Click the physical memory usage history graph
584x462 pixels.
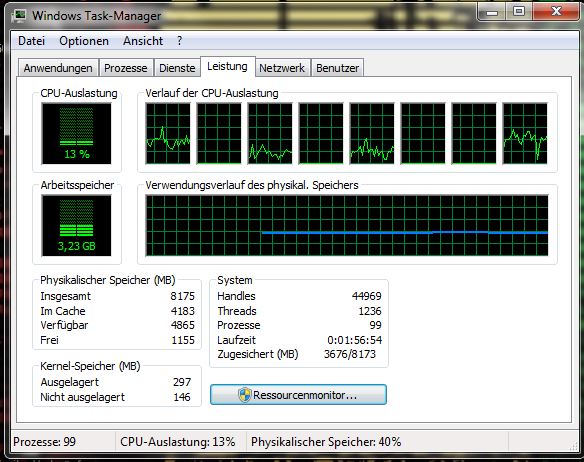coord(347,225)
